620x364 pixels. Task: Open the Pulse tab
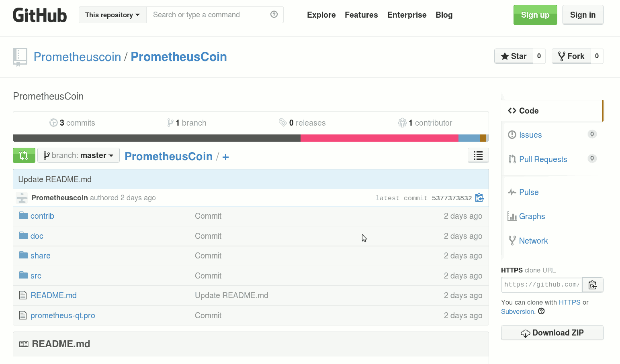529,192
